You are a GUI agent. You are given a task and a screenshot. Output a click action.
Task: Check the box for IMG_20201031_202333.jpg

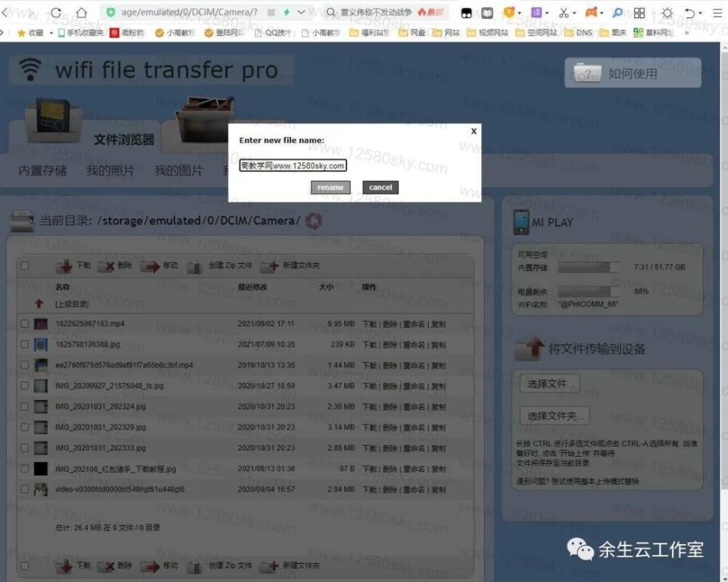25,448
